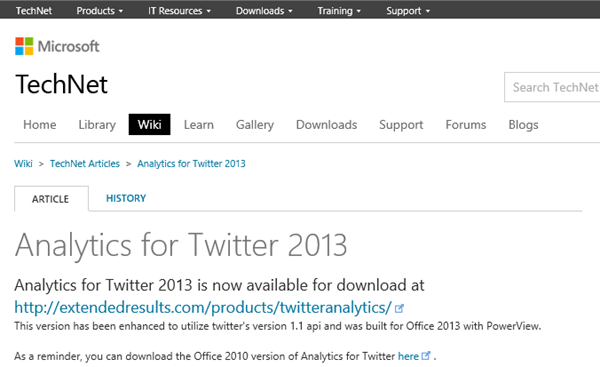Click the Analytics for Twitter 2013 breadcrumb

191,164
